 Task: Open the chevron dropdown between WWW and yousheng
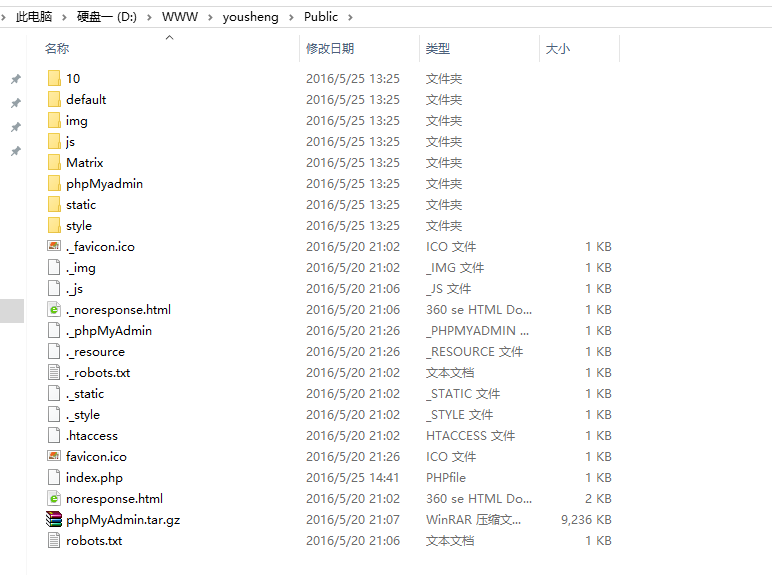[211, 17]
